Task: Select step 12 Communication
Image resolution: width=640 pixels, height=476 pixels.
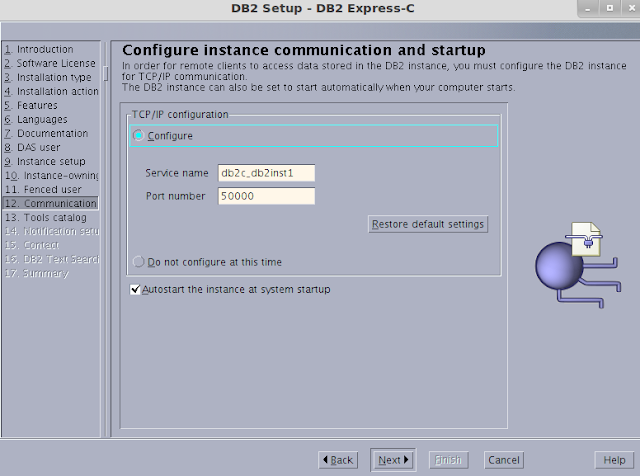Action: (x=51, y=203)
